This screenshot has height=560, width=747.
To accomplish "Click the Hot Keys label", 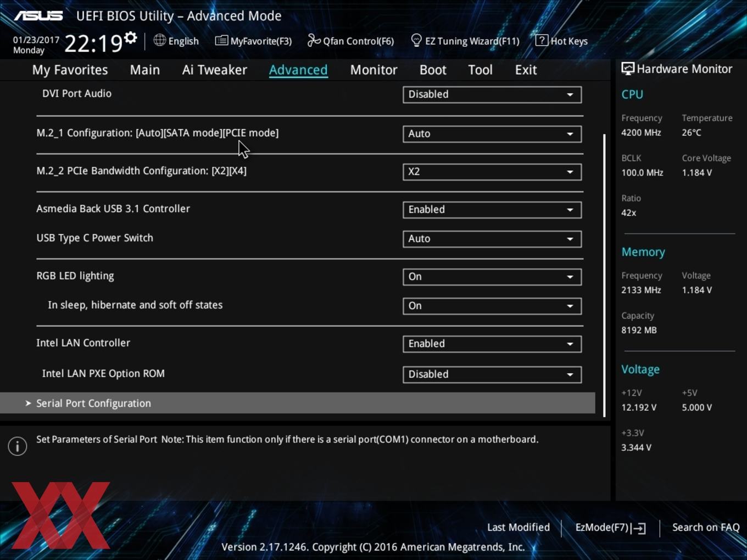I will pyautogui.click(x=569, y=41).
